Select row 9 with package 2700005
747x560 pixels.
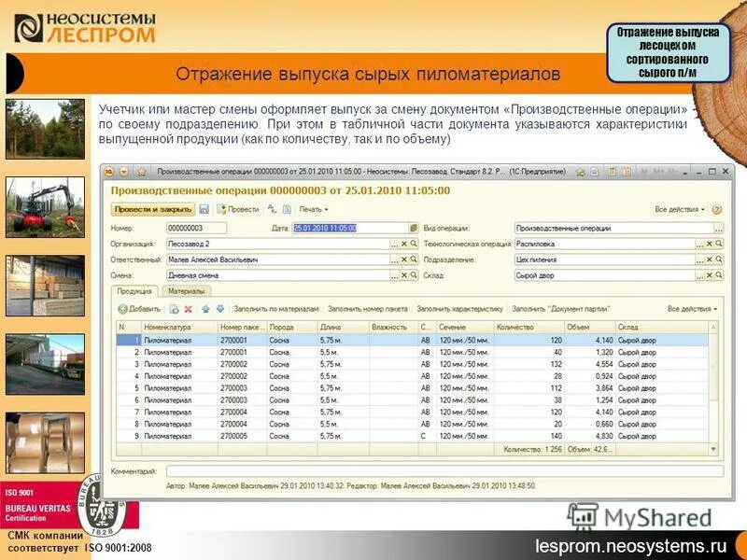coord(413,436)
